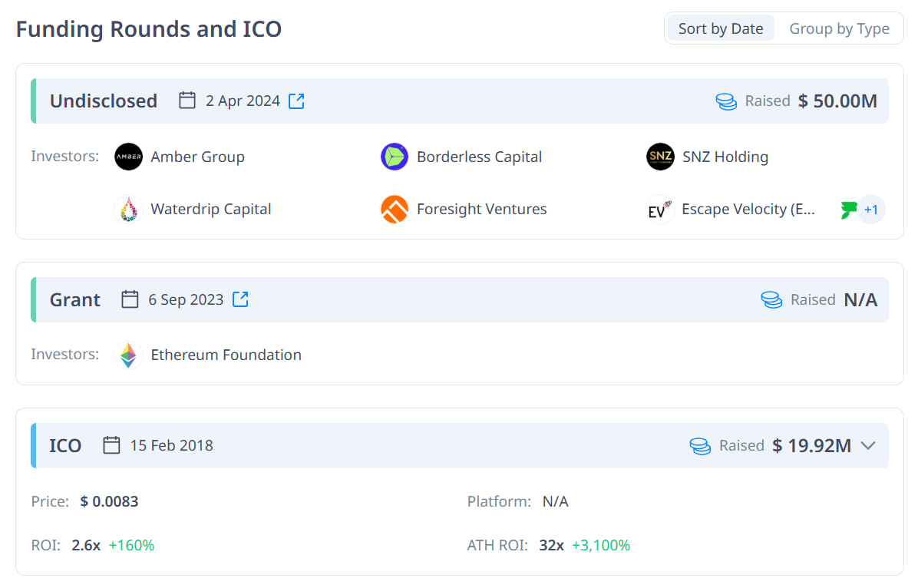918x588 pixels.
Task: Click the SNZ Holding logo
Action: coord(660,157)
